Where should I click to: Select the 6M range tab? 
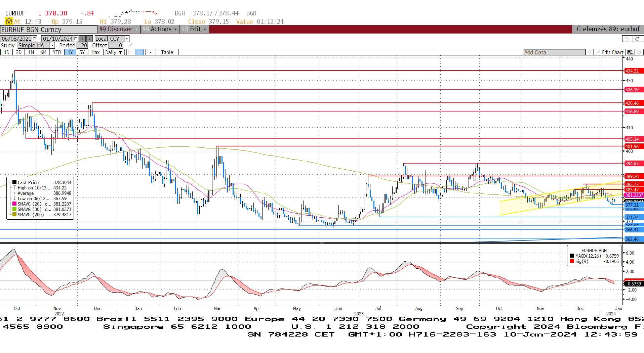[43, 52]
